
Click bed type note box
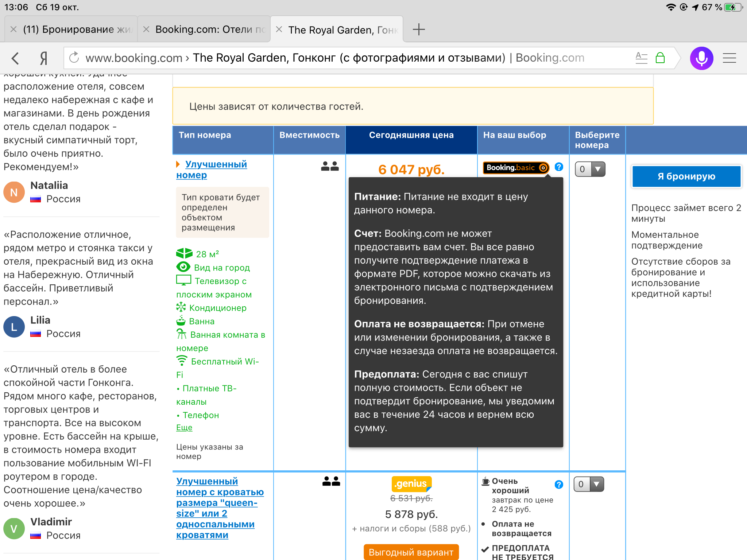point(222,212)
